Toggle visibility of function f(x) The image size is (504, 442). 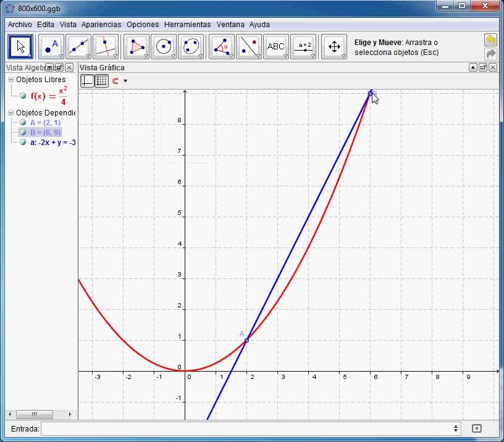[23, 96]
